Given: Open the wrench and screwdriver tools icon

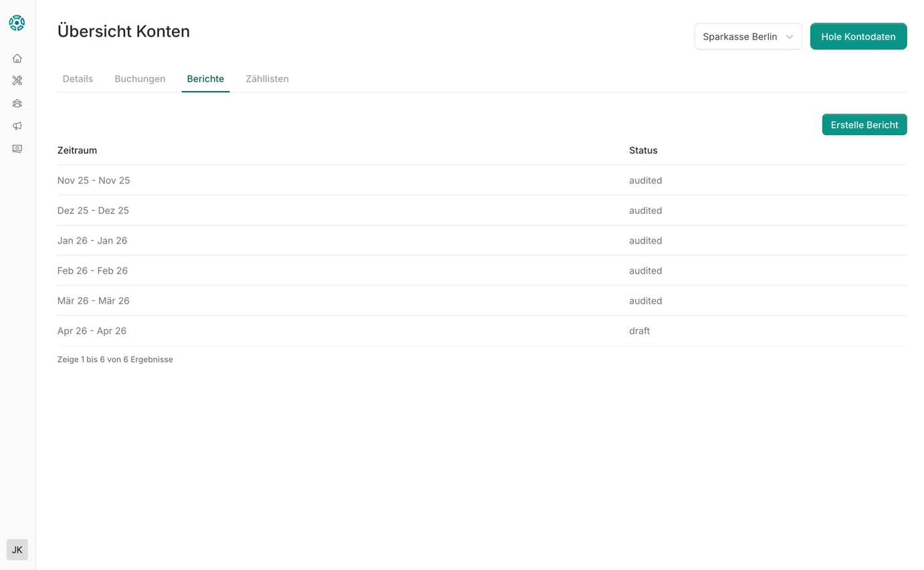Looking at the screenshot, I should (x=17, y=81).
